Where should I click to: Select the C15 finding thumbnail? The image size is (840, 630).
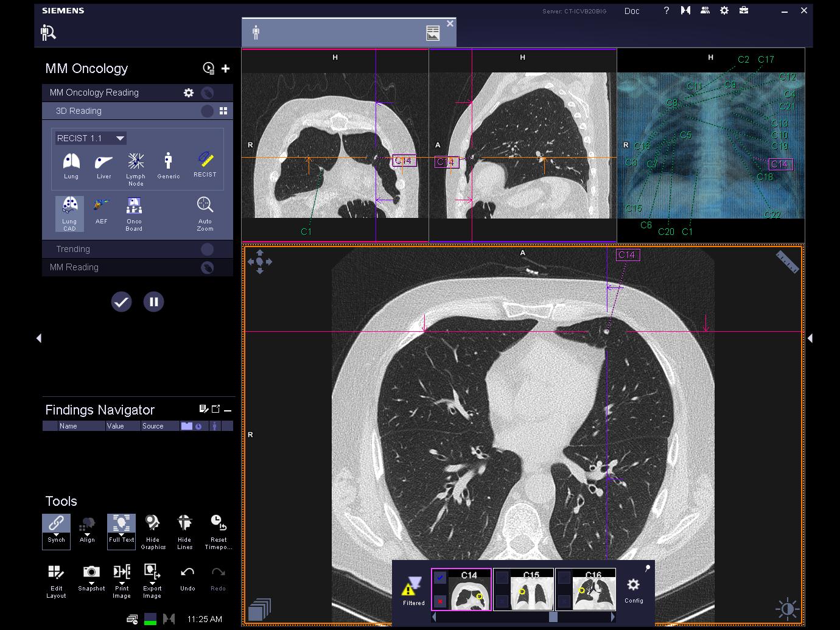tap(531, 590)
